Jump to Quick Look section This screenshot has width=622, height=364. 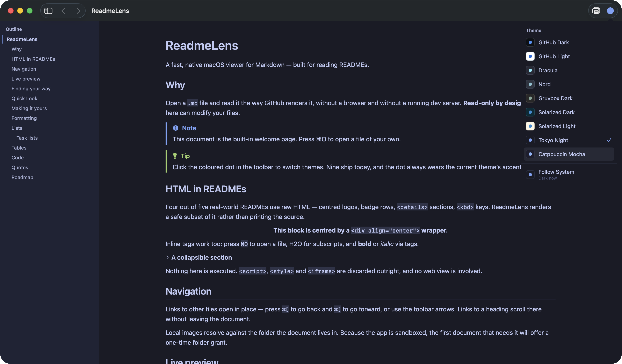click(24, 98)
